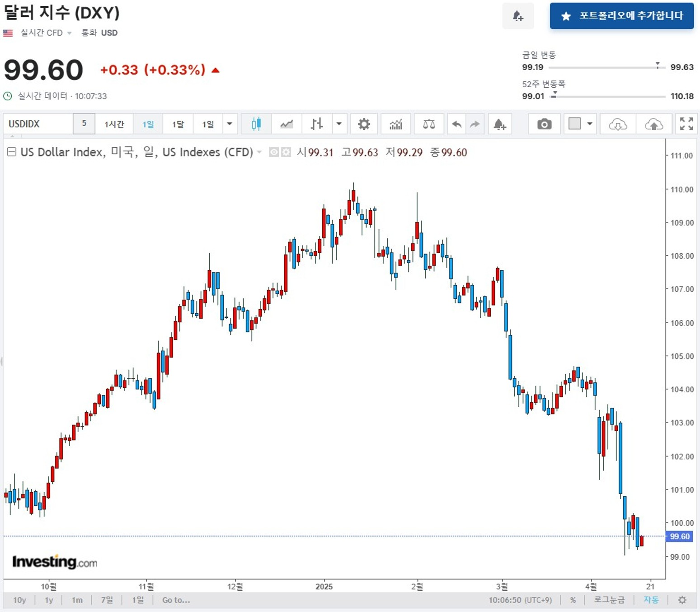The image size is (700, 612).
Task: Toggle the 로그눈금 log scale
Action: [609, 600]
